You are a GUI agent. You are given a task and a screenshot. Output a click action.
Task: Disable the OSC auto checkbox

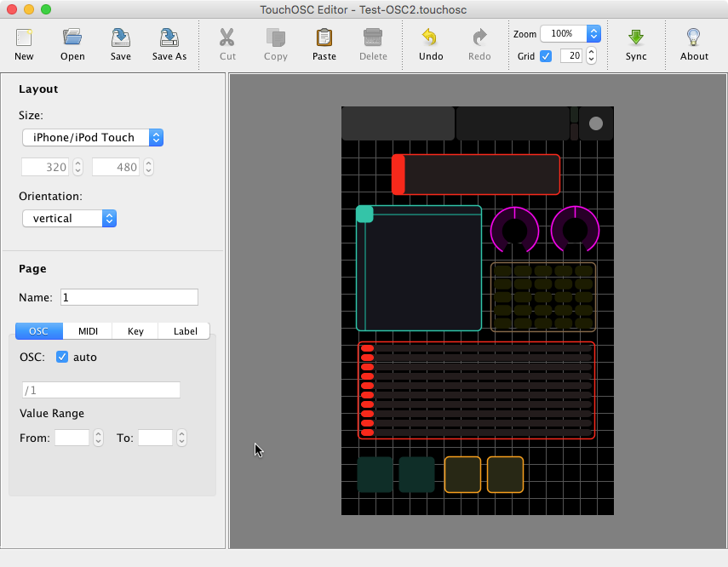[62, 357]
